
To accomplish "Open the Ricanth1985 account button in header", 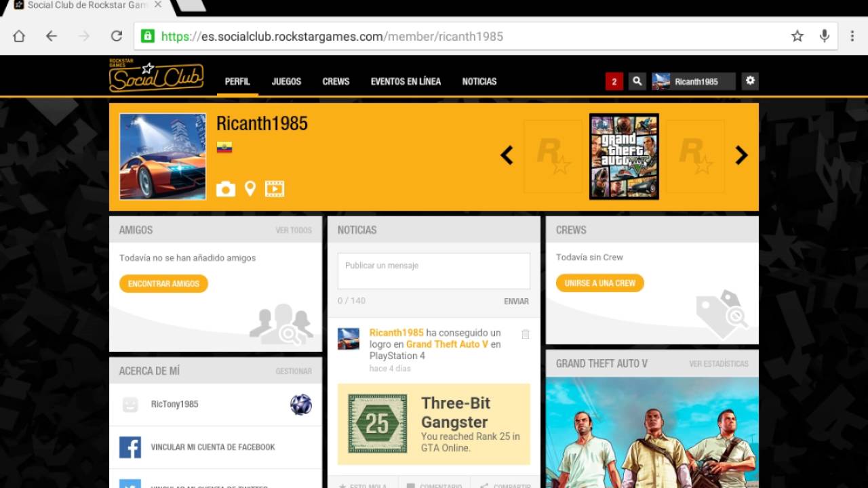I will (x=694, y=81).
